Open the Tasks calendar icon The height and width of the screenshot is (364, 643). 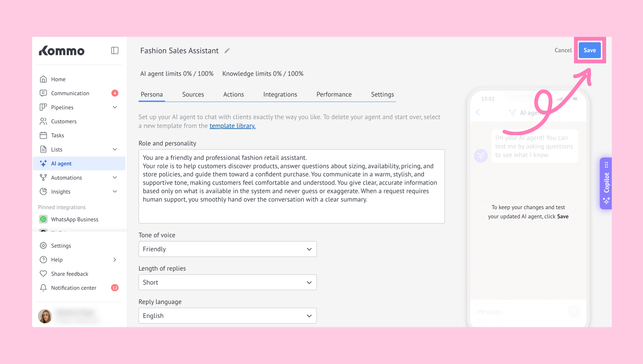pos(43,135)
